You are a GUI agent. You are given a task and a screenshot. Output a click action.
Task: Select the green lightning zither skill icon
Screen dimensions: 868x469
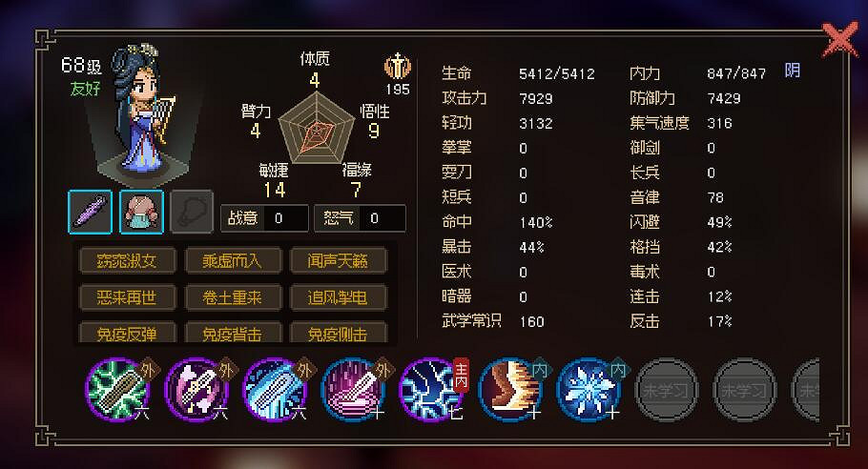coord(116,389)
